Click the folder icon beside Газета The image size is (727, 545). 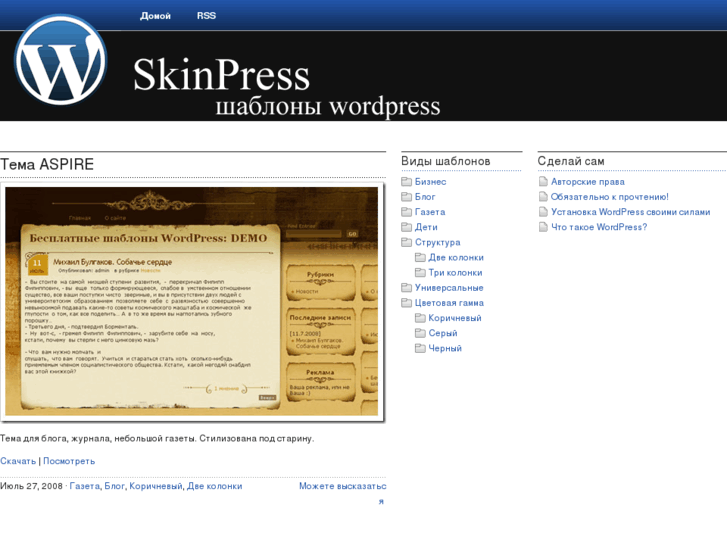pos(406,212)
